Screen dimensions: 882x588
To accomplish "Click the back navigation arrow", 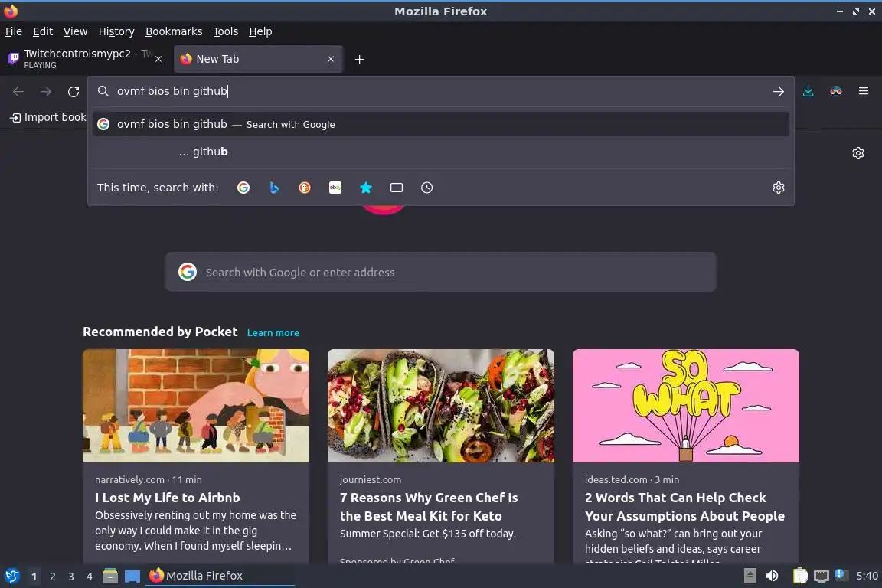I will point(18,91).
